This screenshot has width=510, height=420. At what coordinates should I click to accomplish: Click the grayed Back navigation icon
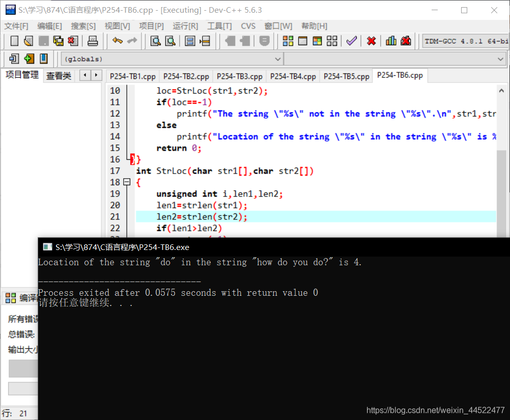click(x=230, y=41)
